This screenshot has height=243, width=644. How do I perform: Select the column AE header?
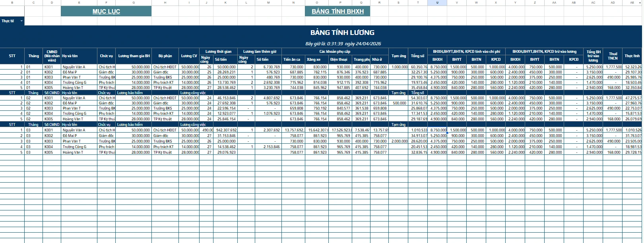point(632,3)
